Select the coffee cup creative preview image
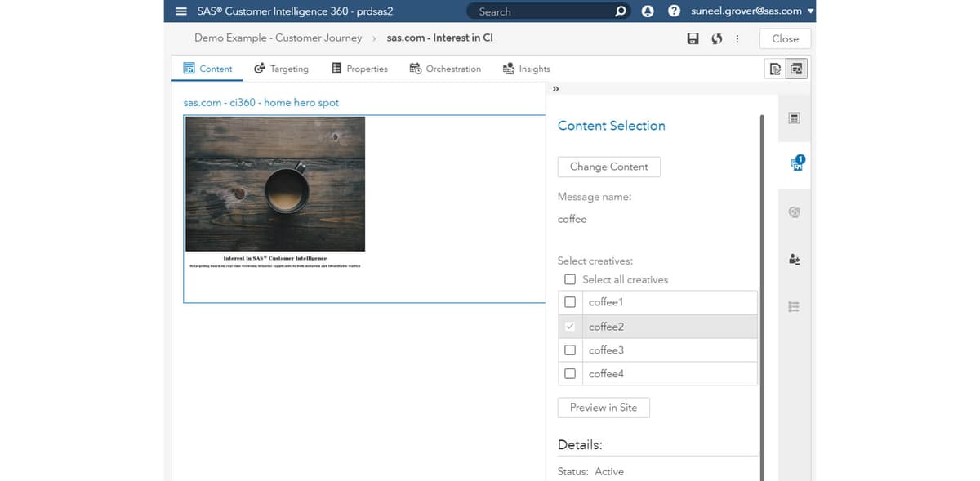The width and height of the screenshot is (980, 481). (x=275, y=184)
